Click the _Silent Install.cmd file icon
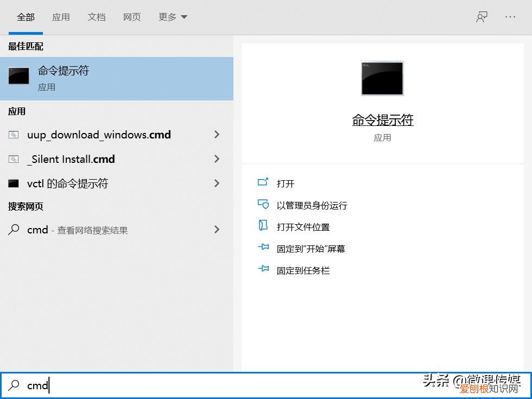 pyautogui.click(x=14, y=159)
